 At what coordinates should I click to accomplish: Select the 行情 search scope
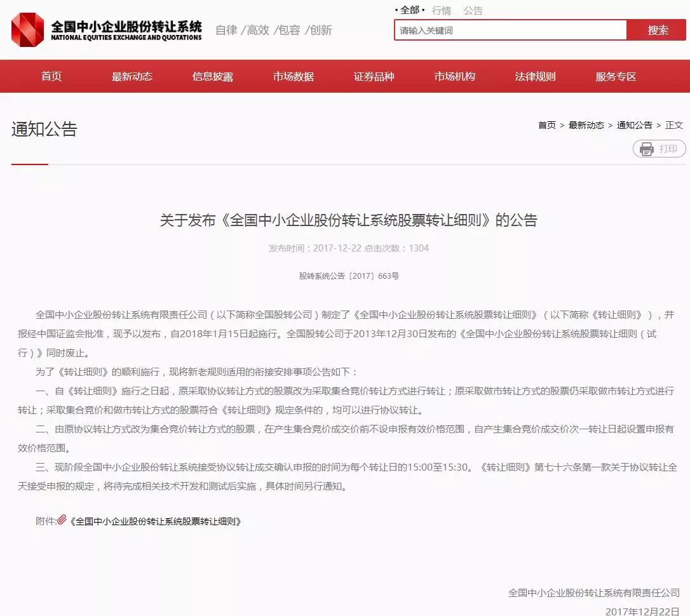click(x=442, y=11)
